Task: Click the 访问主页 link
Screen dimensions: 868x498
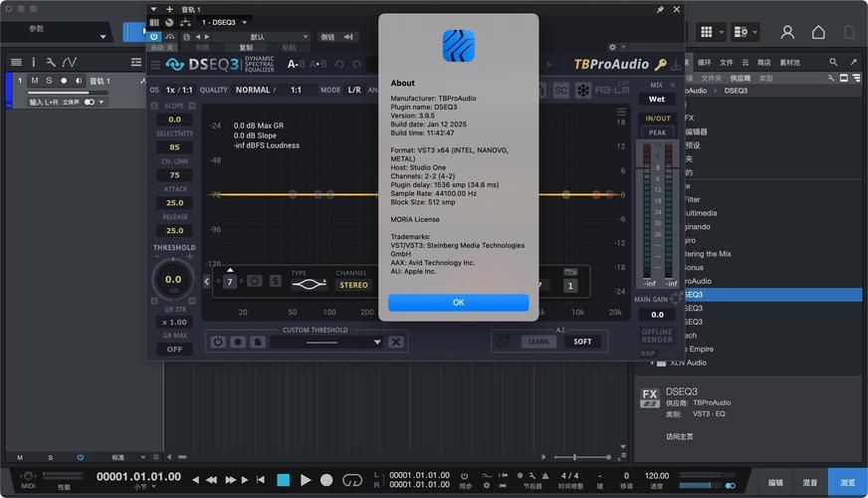Action: pyautogui.click(x=679, y=436)
